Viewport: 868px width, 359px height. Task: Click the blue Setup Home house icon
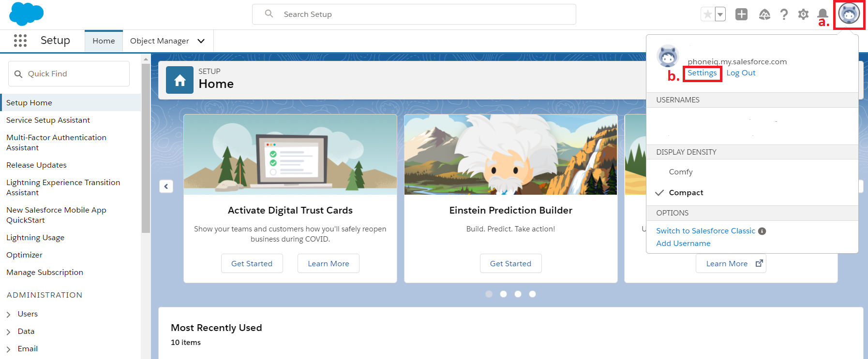coord(180,80)
